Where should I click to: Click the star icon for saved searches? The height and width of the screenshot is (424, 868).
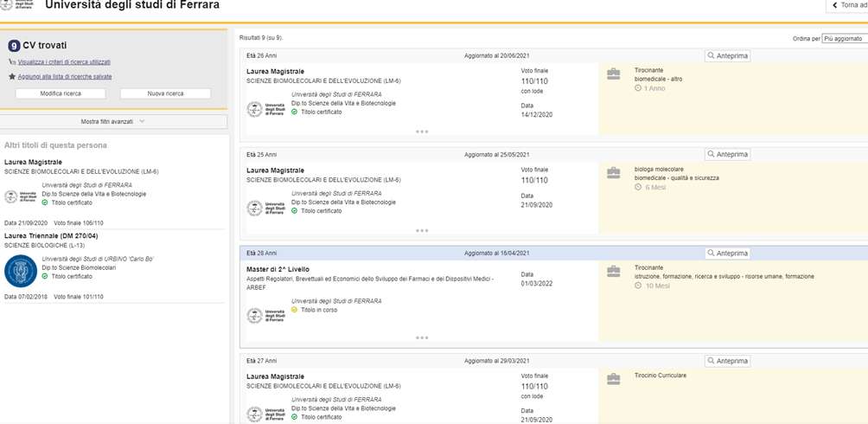(x=12, y=76)
